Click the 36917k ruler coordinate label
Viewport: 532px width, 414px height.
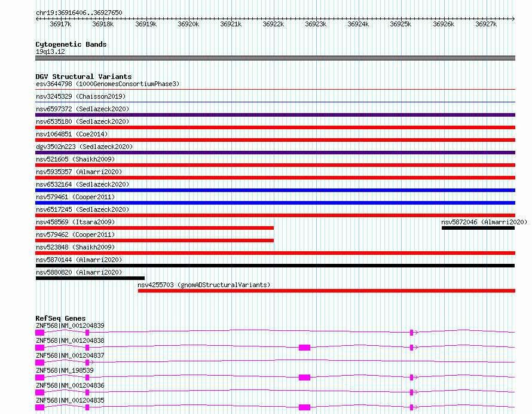(60, 24)
